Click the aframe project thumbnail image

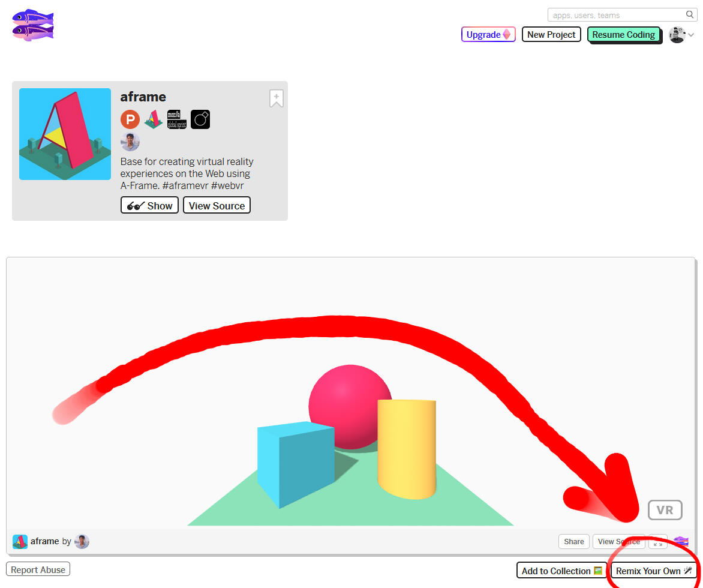pos(65,134)
